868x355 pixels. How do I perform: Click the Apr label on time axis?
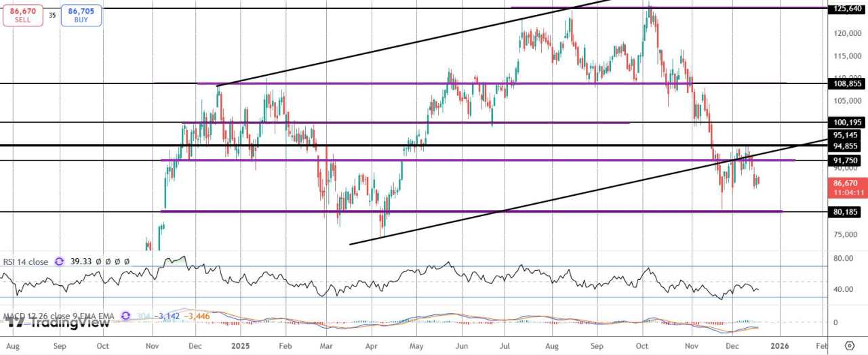371,345
